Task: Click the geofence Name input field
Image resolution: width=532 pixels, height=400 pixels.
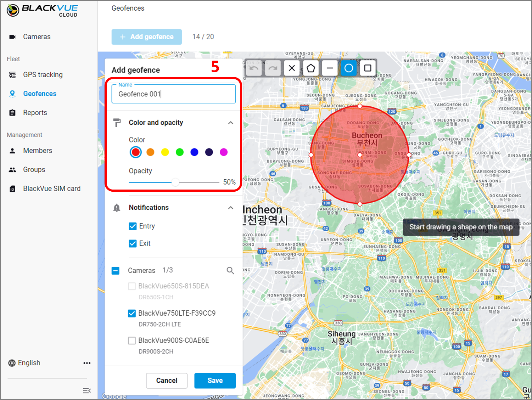Action: pyautogui.click(x=174, y=94)
